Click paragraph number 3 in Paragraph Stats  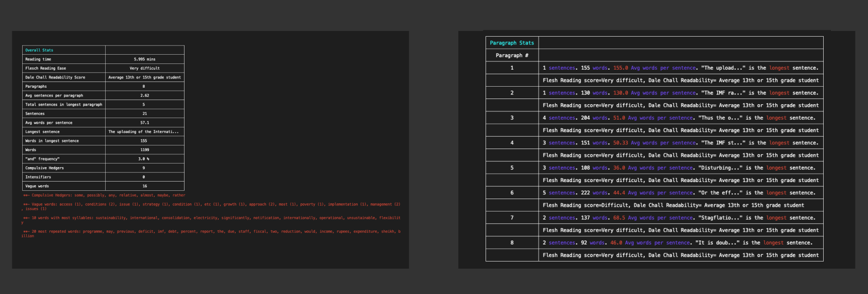(x=512, y=118)
